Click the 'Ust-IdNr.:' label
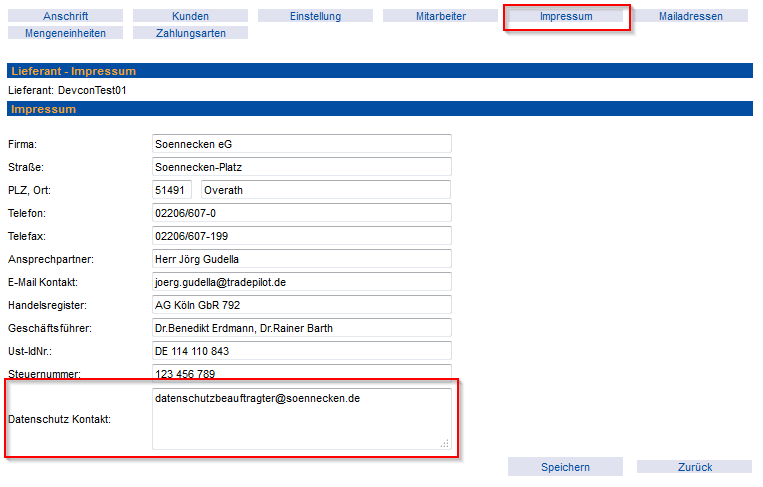This screenshot has height=487, width=763. [30, 351]
